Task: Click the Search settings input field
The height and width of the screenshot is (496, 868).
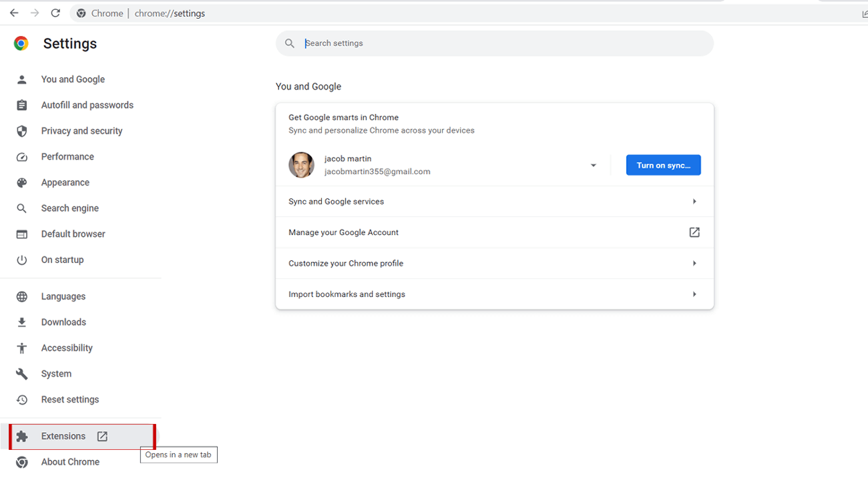Action: pyautogui.click(x=495, y=43)
